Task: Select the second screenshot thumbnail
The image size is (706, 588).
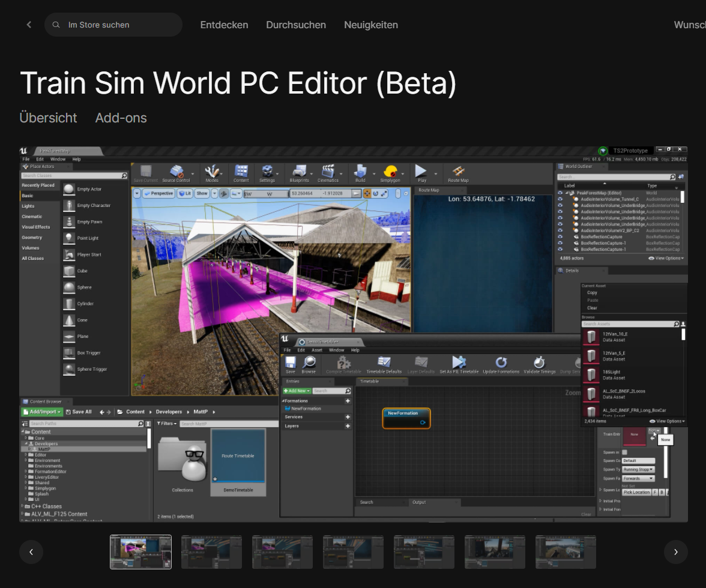Action: pos(211,552)
